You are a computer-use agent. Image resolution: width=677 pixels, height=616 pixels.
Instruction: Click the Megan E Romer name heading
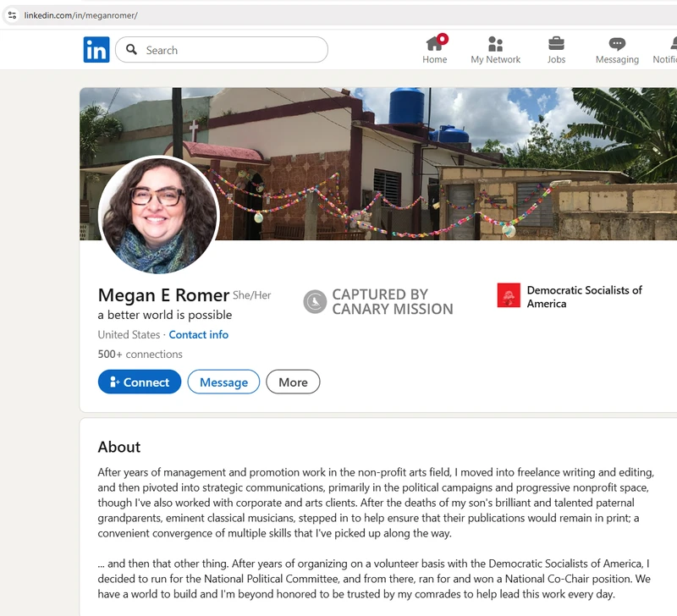(x=163, y=295)
